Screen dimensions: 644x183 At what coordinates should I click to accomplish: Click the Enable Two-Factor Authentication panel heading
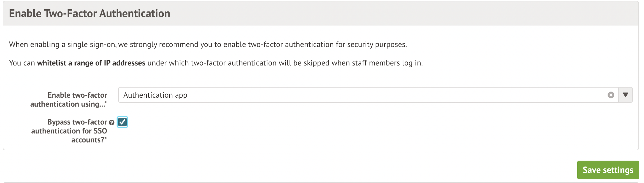pos(90,13)
